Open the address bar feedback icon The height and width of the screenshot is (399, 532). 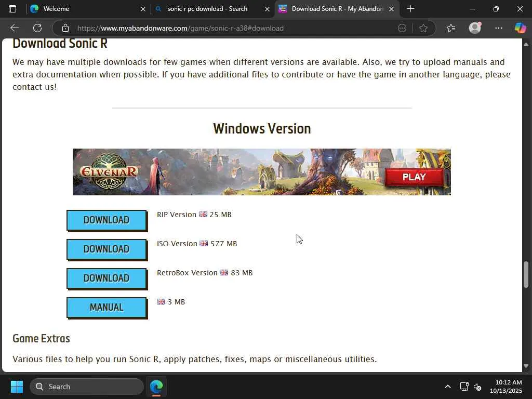click(x=402, y=28)
